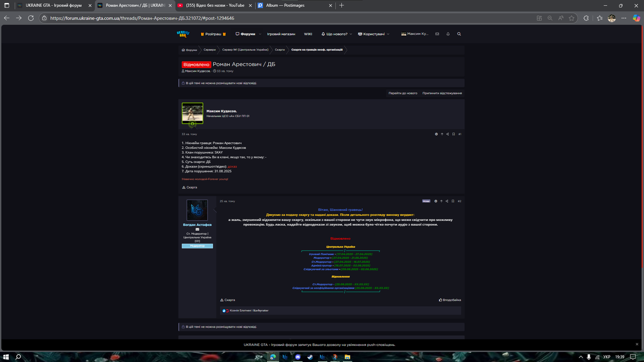Click Сервер №1 [Центральна Україна] breadcrumb

[x=245, y=50]
